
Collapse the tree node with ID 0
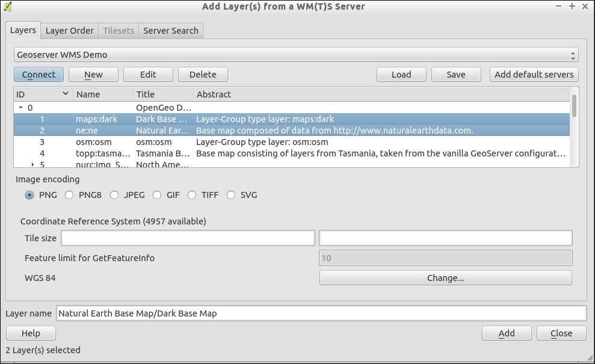coord(21,108)
